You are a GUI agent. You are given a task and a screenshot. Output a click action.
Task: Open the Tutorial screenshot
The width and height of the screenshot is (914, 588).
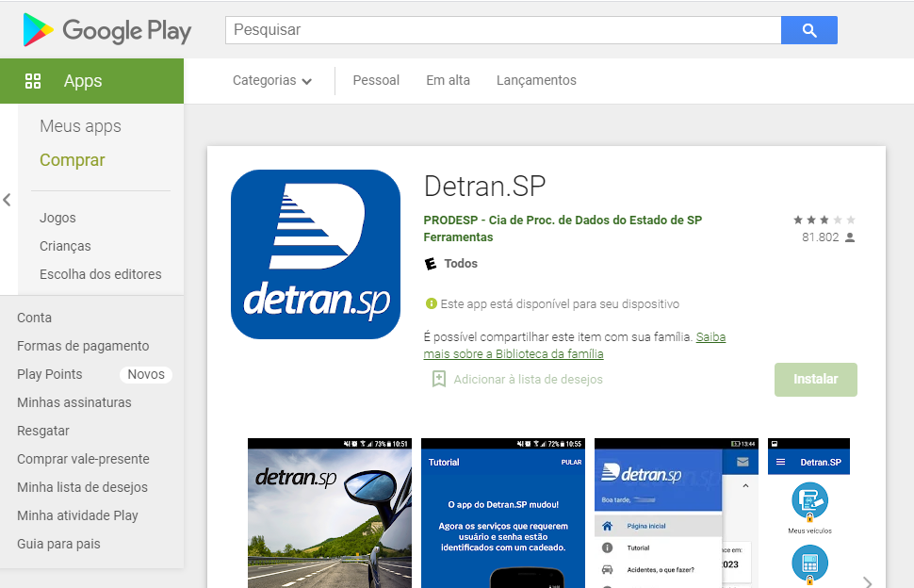click(503, 513)
